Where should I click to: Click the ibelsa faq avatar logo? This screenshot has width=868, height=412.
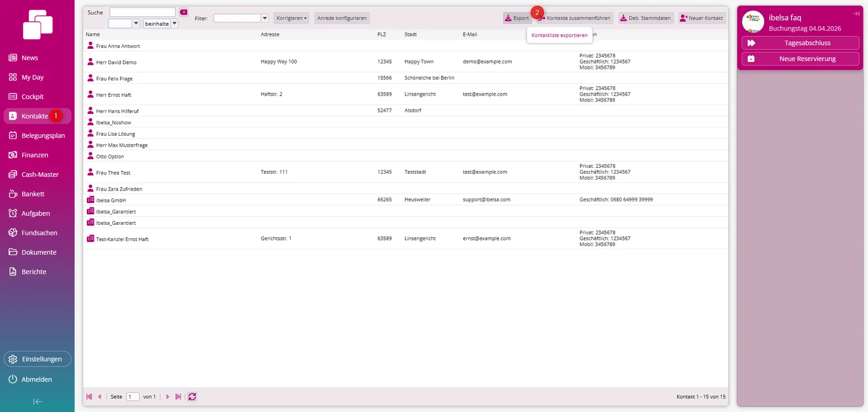(x=753, y=22)
